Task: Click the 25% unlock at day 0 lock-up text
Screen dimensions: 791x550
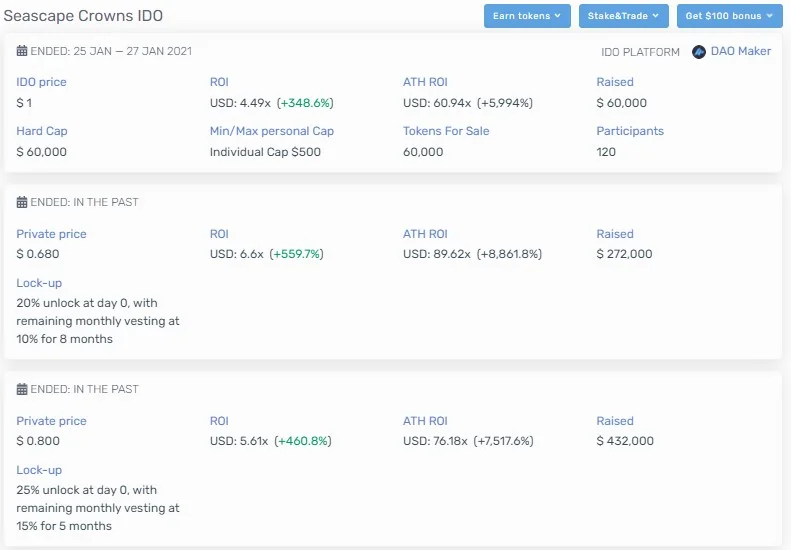Action: (98, 508)
